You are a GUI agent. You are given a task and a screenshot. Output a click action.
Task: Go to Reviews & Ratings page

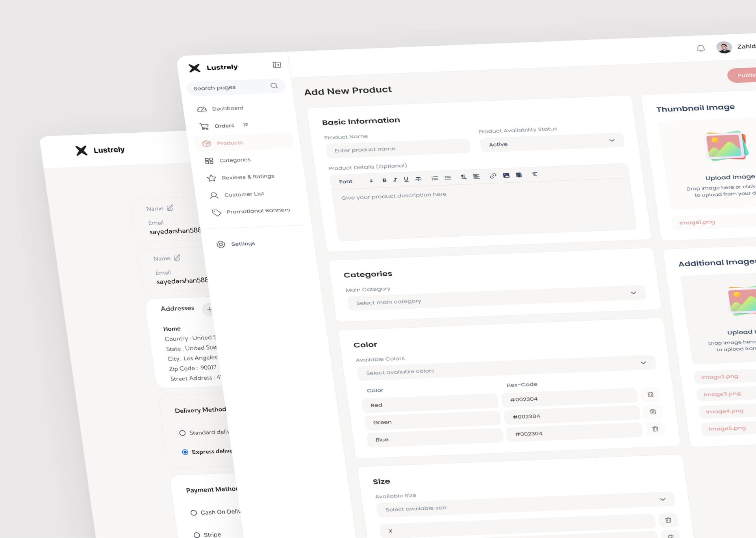point(248,176)
